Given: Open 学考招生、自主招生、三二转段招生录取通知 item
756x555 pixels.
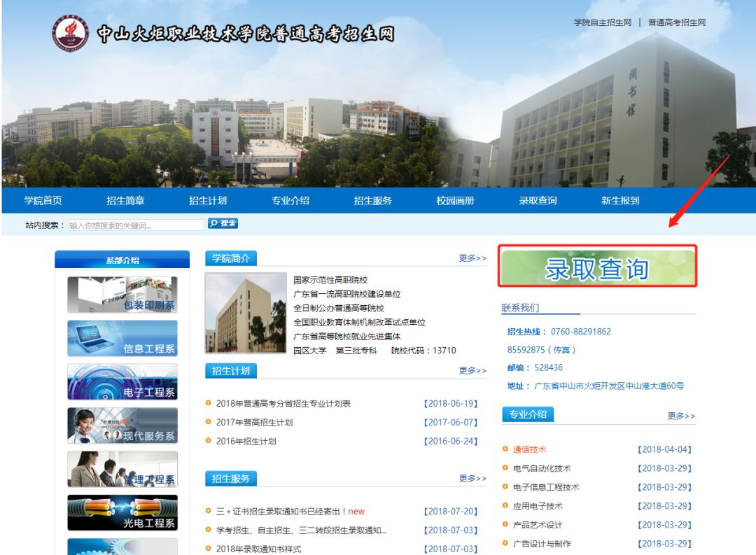Looking at the screenshot, I should click(301, 530).
